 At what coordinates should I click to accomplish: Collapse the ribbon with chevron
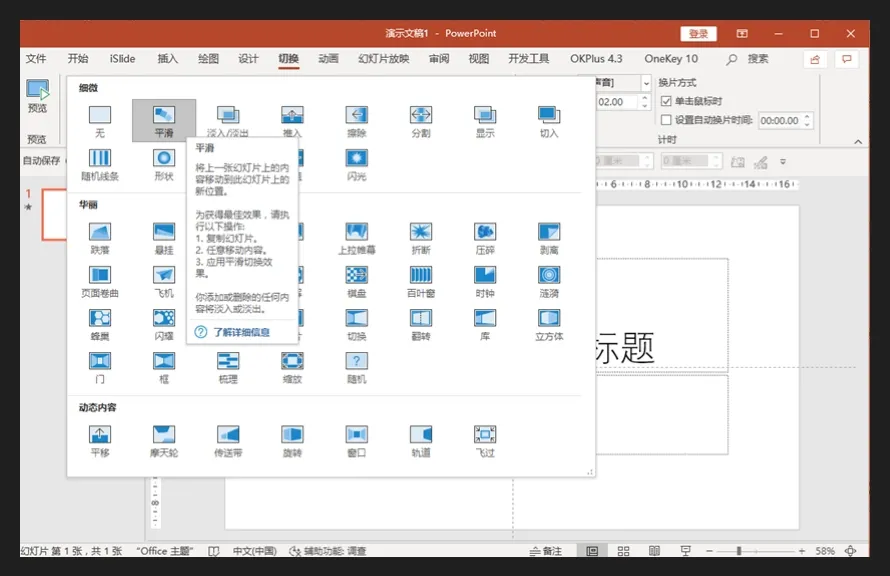coord(858,142)
